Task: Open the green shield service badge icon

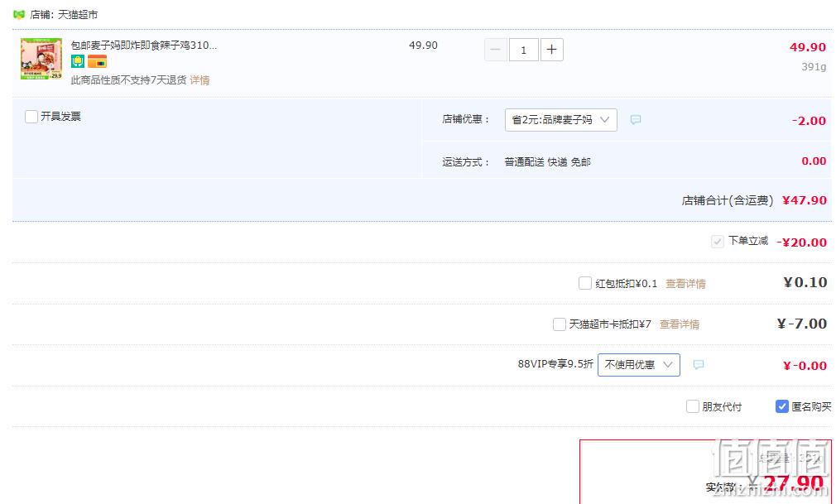Action: point(78,62)
